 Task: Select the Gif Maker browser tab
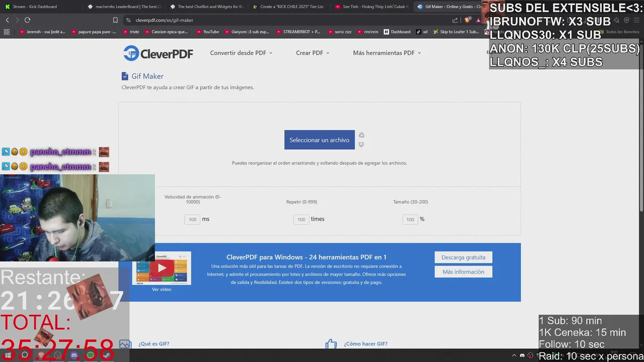tap(449, 7)
